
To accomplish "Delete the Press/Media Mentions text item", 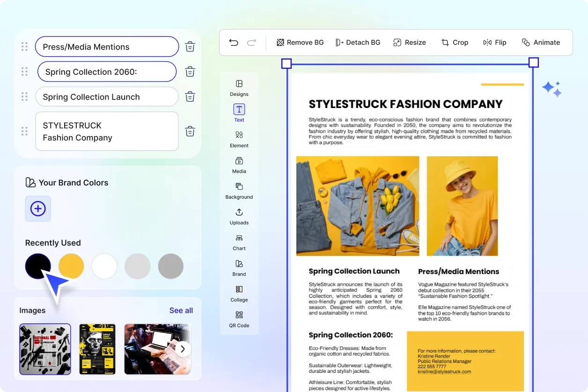I will point(190,47).
